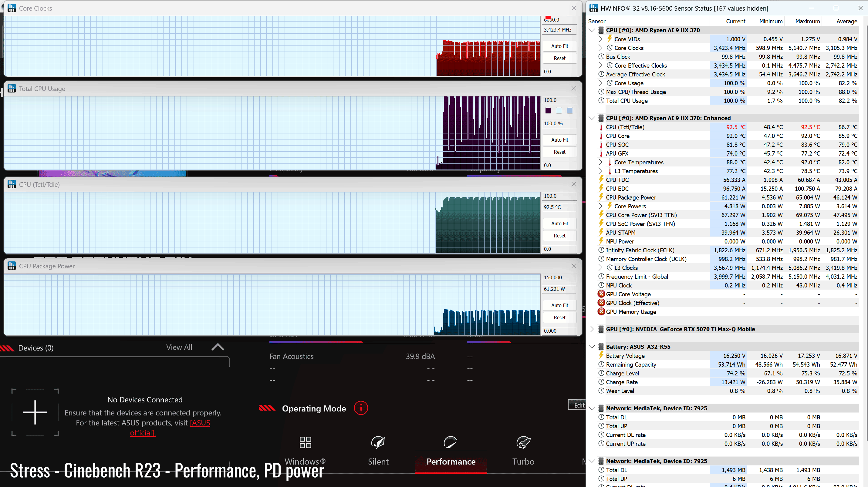Select the Infinity Fabric Clock (FCLK) row
The image size is (868, 487).
[x=728, y=250]
